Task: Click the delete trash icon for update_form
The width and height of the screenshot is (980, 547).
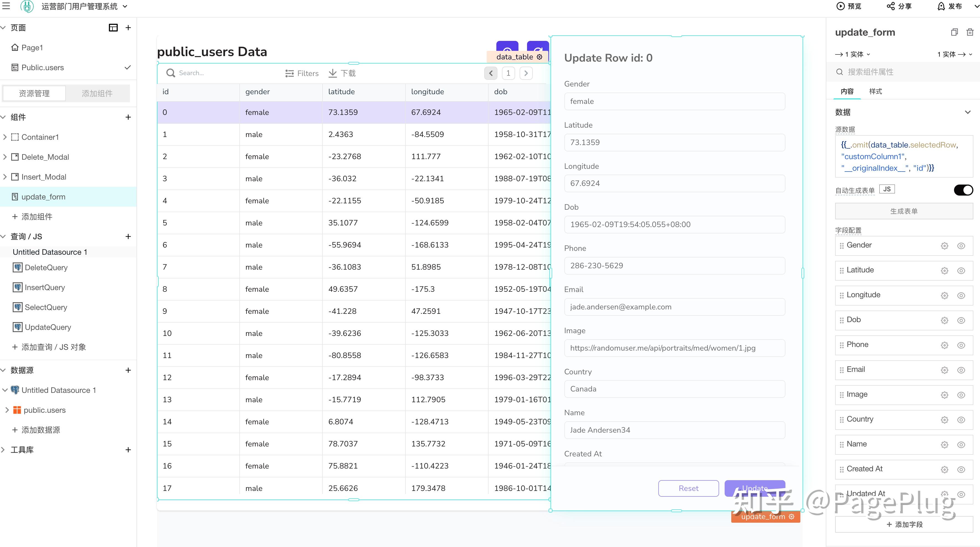Action: coord(970,32)
